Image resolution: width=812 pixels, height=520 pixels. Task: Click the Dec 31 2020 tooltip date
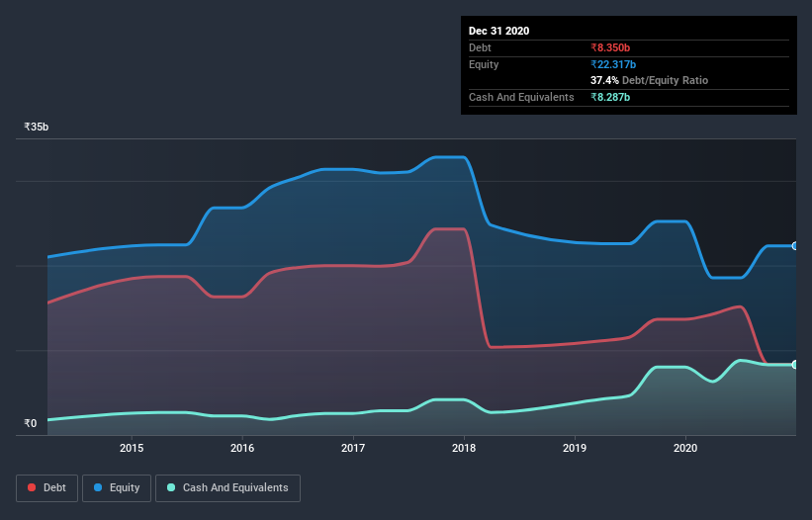[x=499, y=31]
